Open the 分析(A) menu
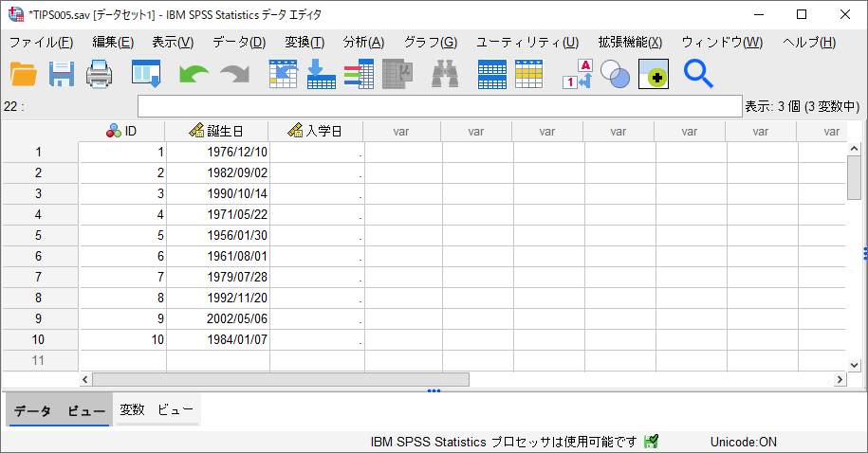Viewport: 868px width, 453px height. point(363,42)
